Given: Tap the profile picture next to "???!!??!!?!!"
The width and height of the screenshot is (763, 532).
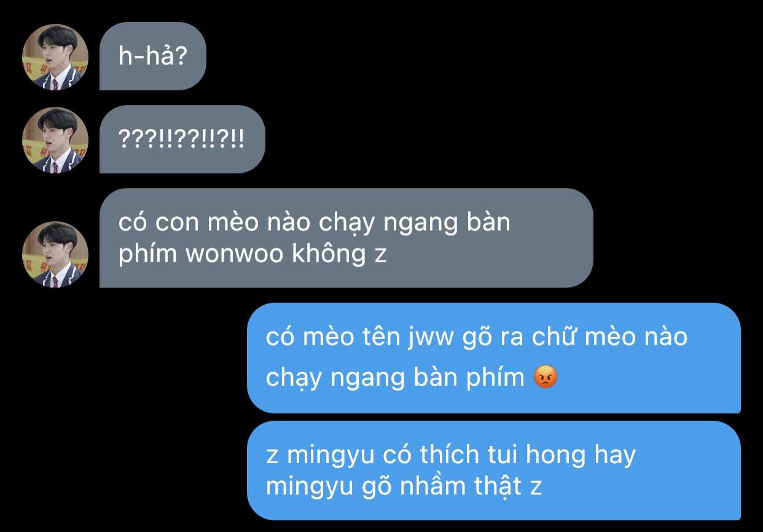Looking at the screenshot, I should click(x=55, y=140).
